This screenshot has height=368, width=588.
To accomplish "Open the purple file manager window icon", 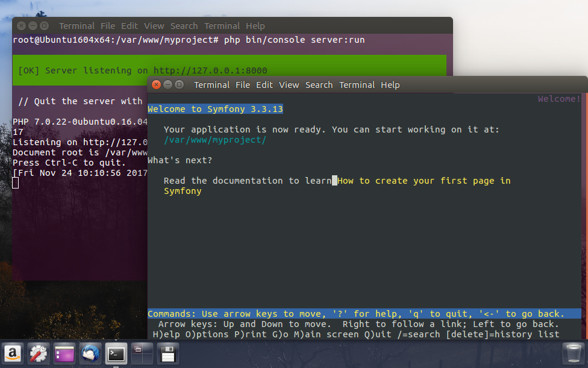I will [x=64, y=354].
